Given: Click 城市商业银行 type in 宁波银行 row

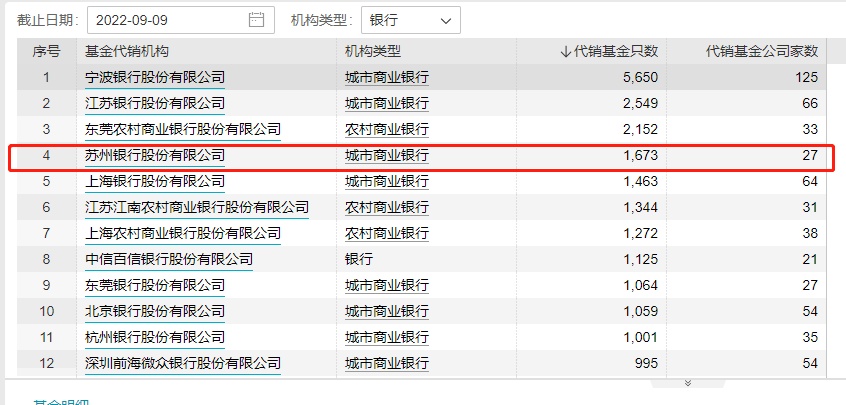Looking at the screenshot, I should coord(387,78).
